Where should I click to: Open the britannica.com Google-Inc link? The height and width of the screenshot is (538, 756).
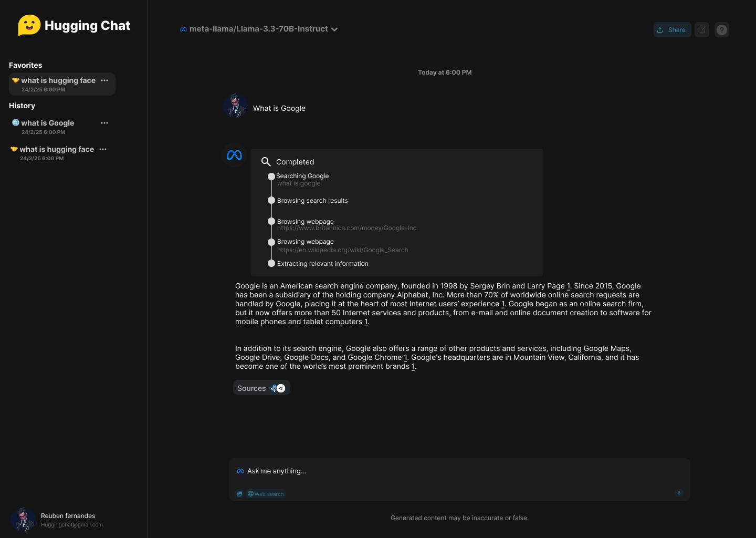(346, 228)
